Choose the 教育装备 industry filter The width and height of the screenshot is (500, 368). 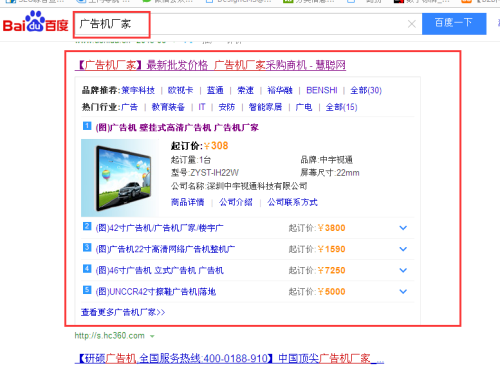[x=168, y=107]
